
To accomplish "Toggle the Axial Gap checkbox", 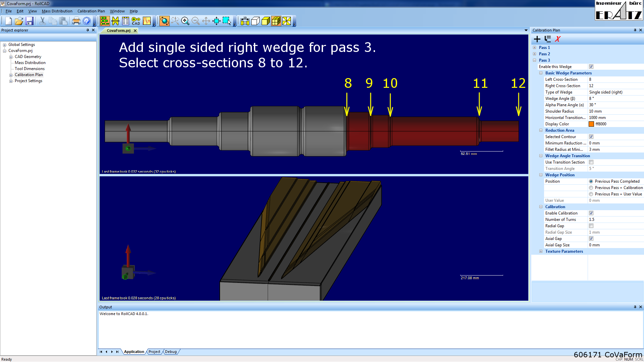I will point(591,239).
